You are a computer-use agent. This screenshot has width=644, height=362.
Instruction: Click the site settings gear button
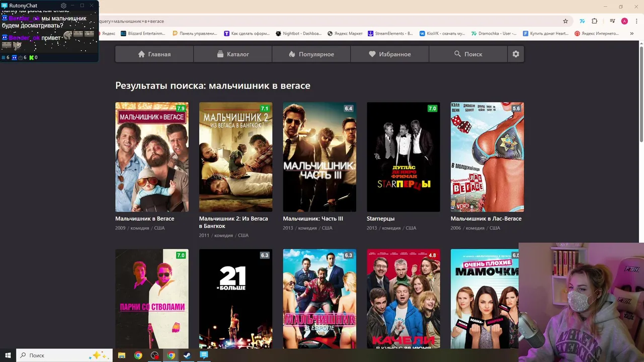(x=516, y=54)
